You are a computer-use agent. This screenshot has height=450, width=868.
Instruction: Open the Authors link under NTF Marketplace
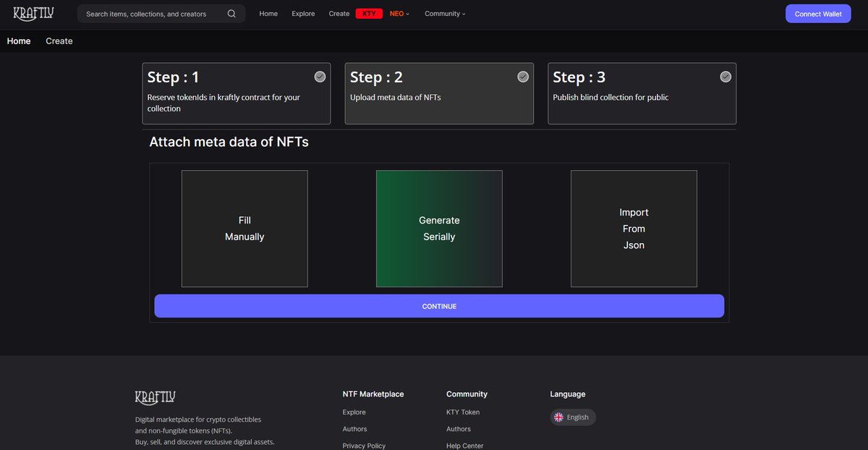(x=354, y=429)
